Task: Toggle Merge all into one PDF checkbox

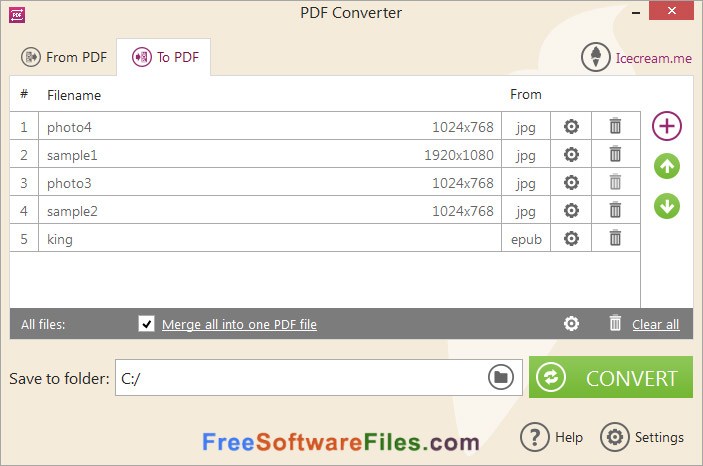Action: click(146, 323)
